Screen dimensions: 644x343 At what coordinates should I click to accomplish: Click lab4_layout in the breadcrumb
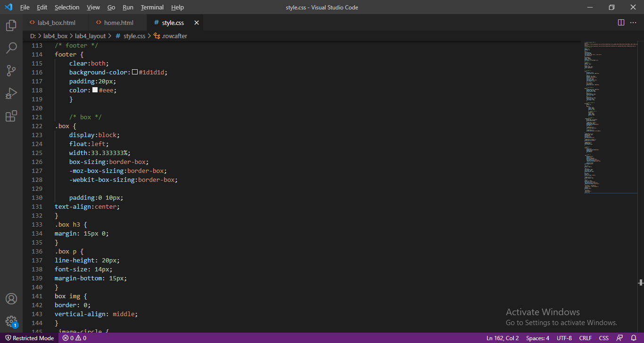pos(91,35)
